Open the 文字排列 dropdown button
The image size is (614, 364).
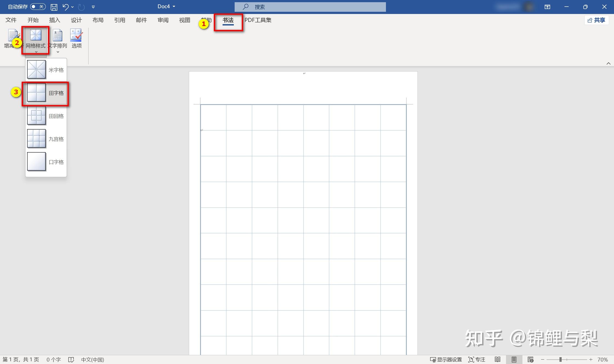click(x=58, y=41)
